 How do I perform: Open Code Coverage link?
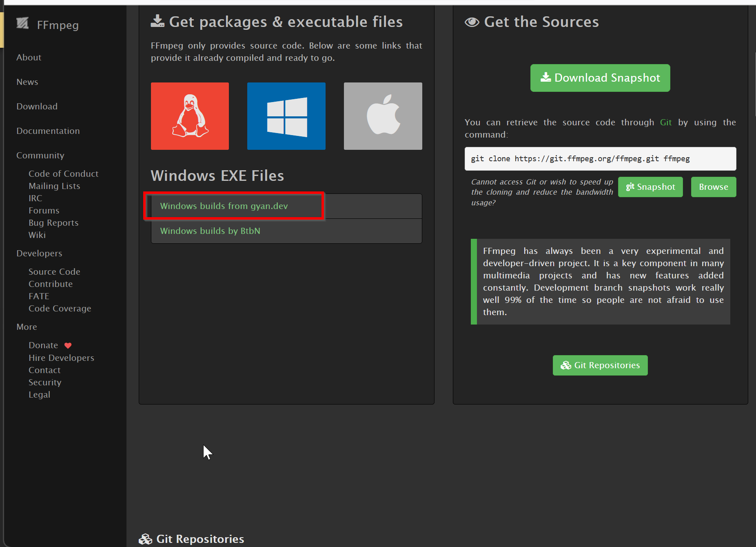(60, 309)
